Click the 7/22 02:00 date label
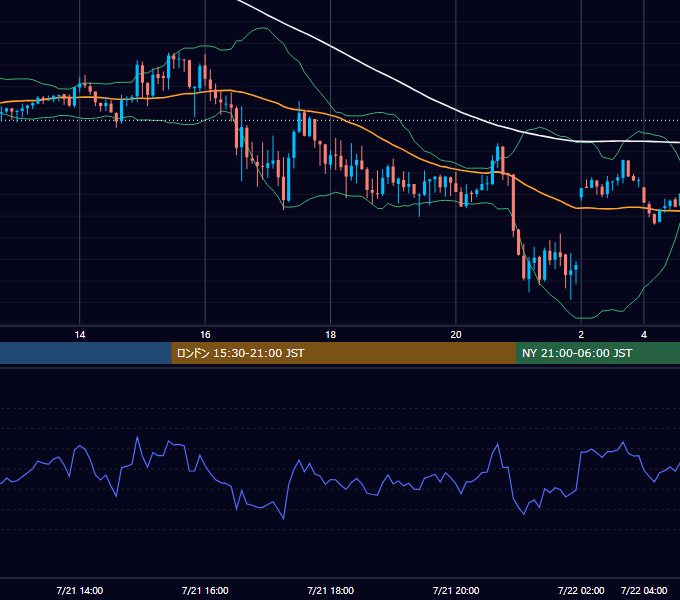This screenshot has height=600, width=680. click(581, 591)
